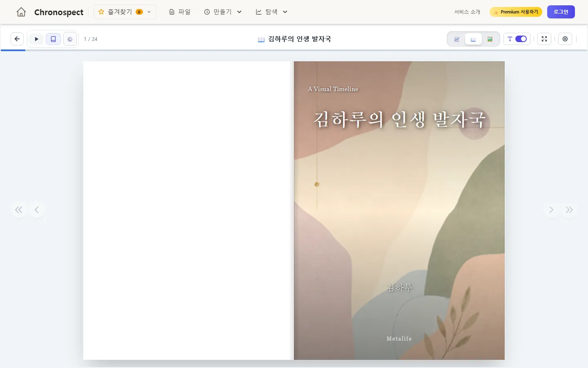Image resolution: width=588 pixels, height=368 pixels.
Task: Click the 로그인 button
Action: [x=561, y=12]
